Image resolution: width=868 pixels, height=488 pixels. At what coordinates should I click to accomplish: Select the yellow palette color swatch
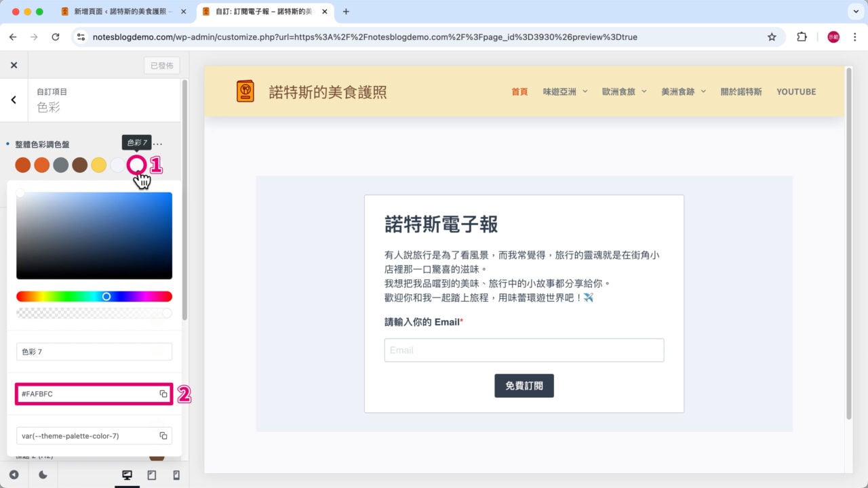(99, 165)
